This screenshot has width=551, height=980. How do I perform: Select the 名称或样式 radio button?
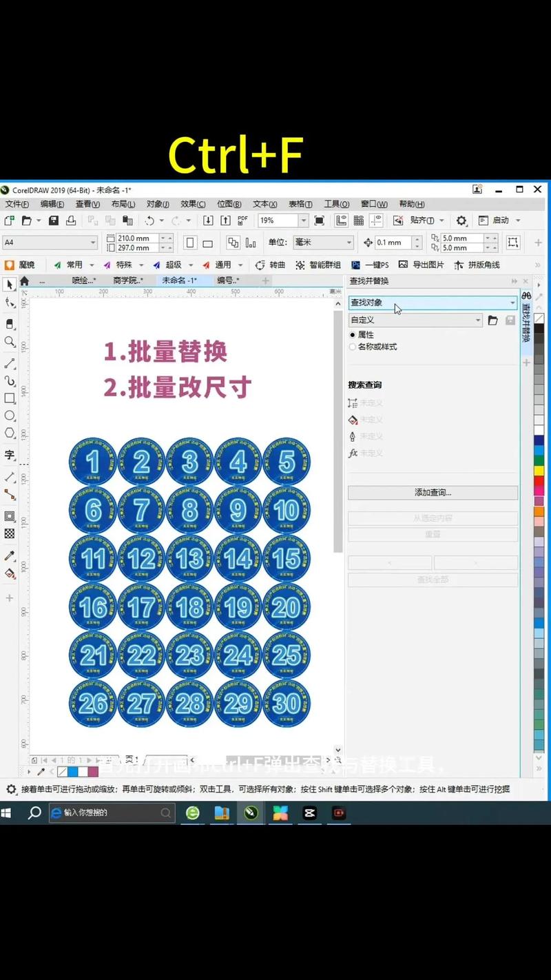pos(353,347)
